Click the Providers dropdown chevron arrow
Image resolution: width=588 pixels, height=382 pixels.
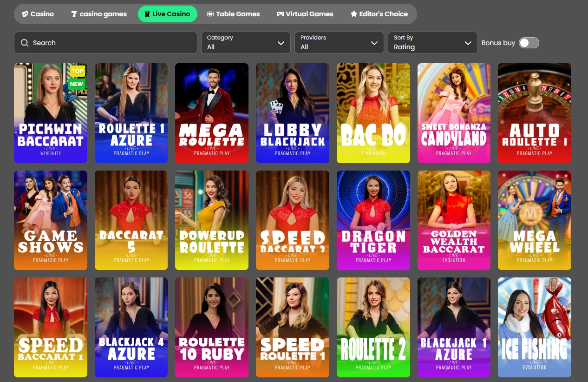pos(374,43)
